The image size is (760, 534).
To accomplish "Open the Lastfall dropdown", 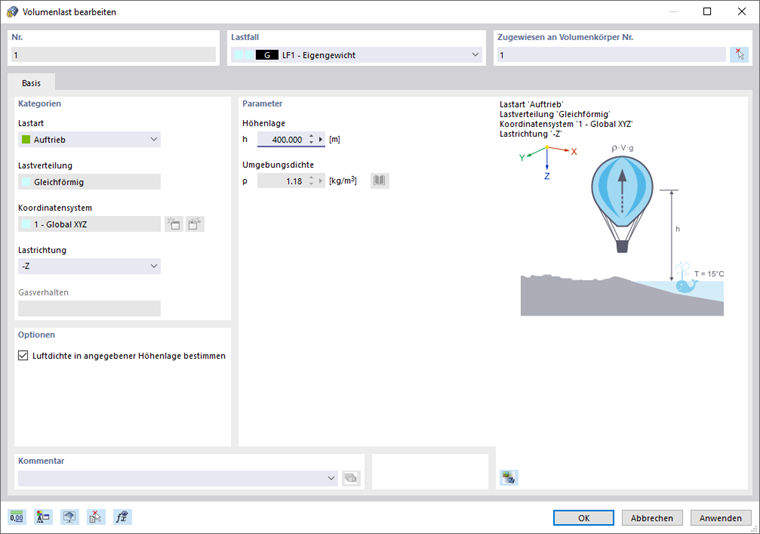I will [475, 55].
